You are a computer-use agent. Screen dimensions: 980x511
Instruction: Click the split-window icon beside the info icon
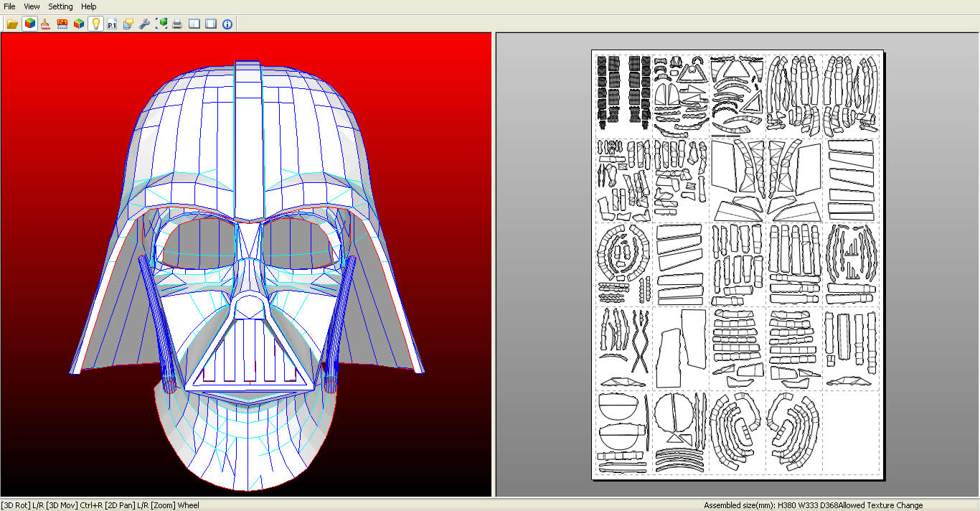[211, 24]
